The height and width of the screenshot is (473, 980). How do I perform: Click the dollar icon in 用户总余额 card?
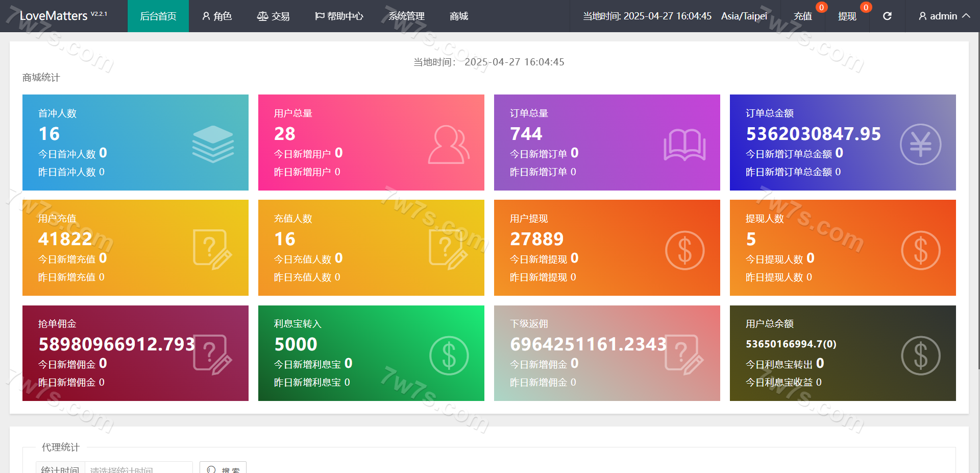point(920,356)
